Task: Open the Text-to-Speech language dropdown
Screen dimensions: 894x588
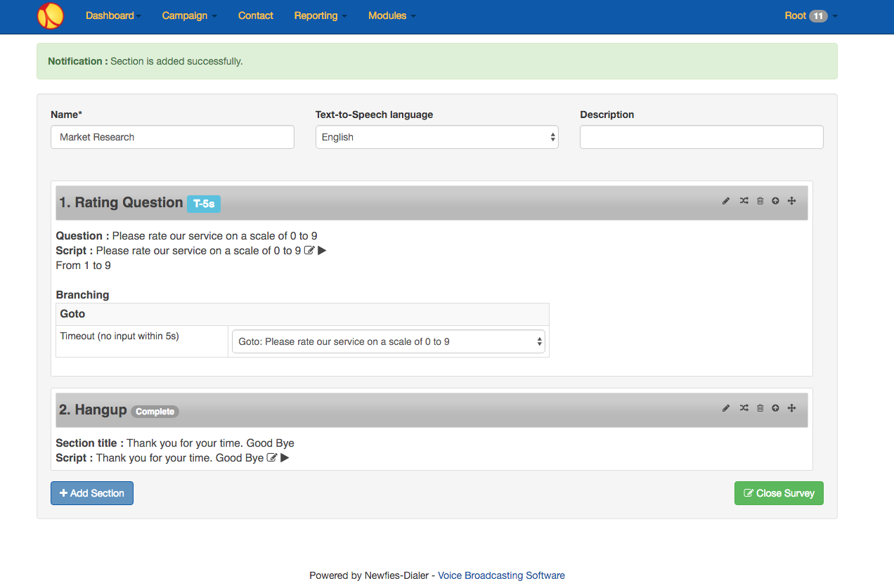Action: pos(436,137)
